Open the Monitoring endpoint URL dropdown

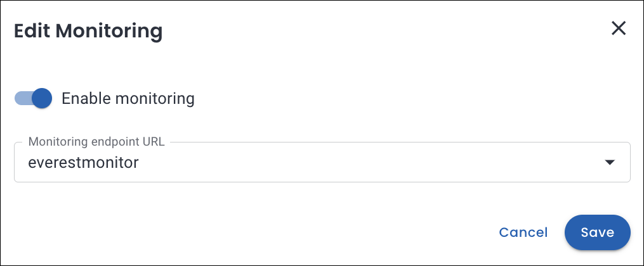coord(322,162)
